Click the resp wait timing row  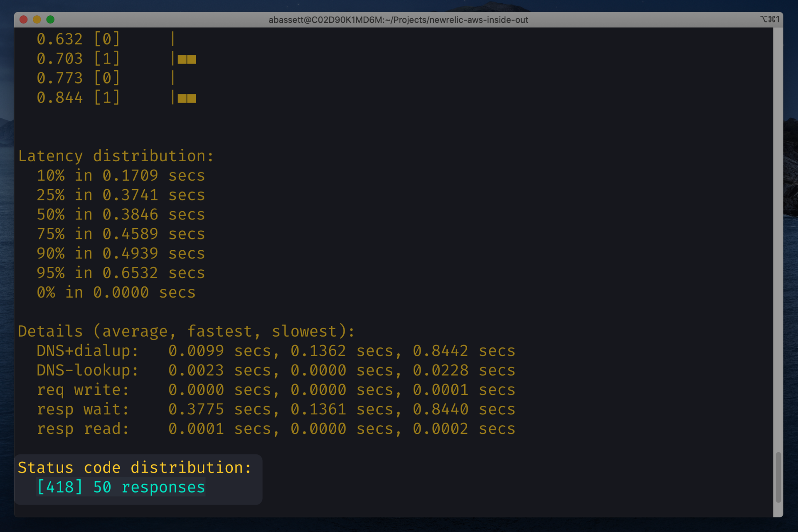click(x=275, y=409)
